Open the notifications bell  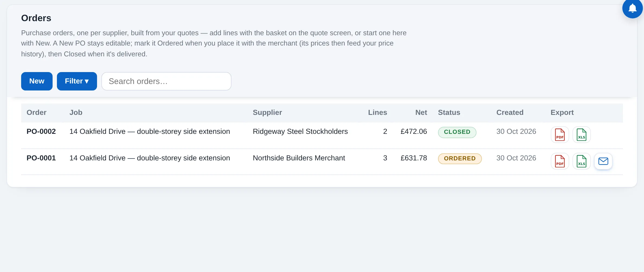[632, 8]
